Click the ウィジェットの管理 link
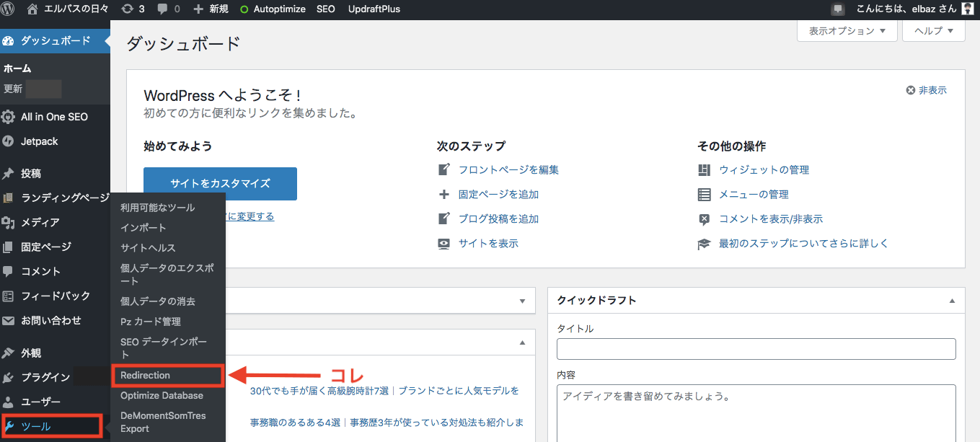 tap(764, 170)
